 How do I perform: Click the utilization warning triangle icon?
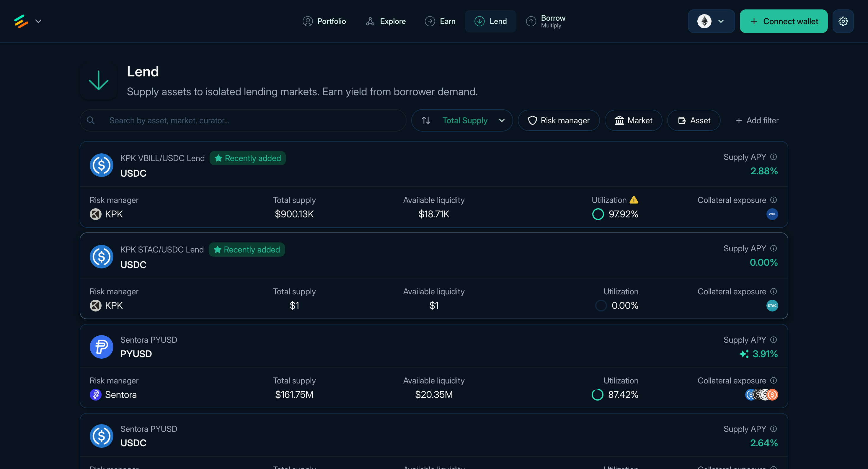[634, 200]
